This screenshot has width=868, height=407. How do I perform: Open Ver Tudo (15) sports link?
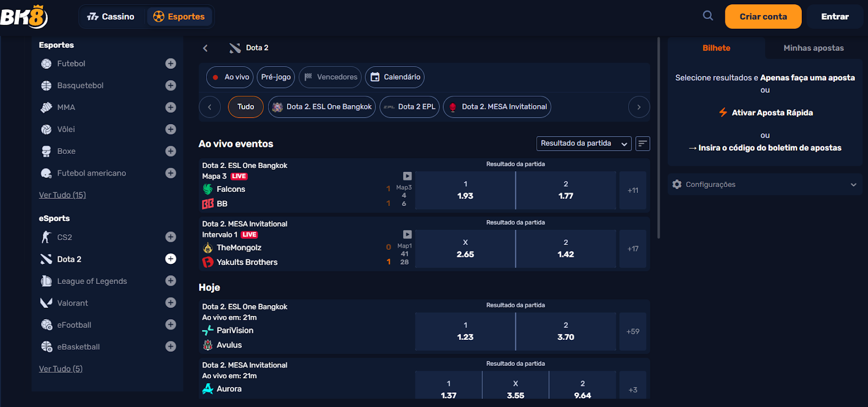(62, 195)
